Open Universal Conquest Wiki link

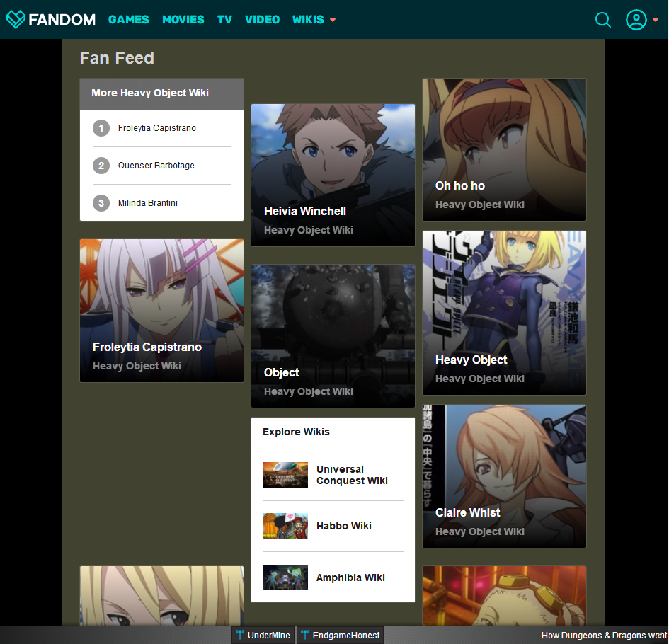(352, 475)
